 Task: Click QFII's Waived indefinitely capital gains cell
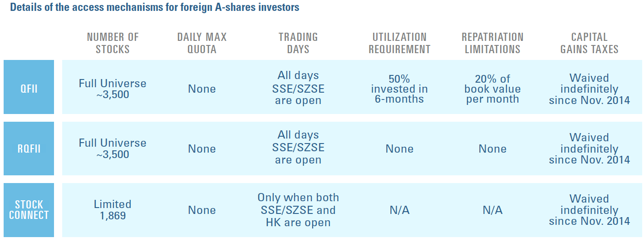(590, 89)
